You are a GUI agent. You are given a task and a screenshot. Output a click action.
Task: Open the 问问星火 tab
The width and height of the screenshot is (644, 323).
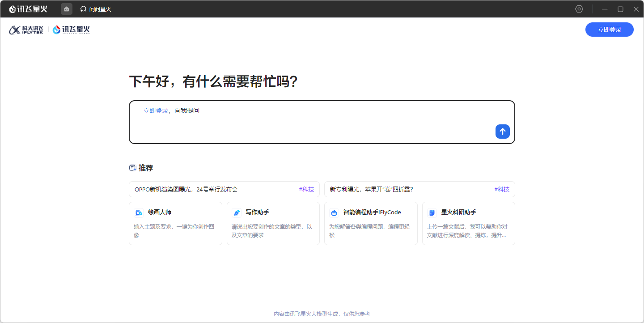pyautogui.click(x=96, y=9)
